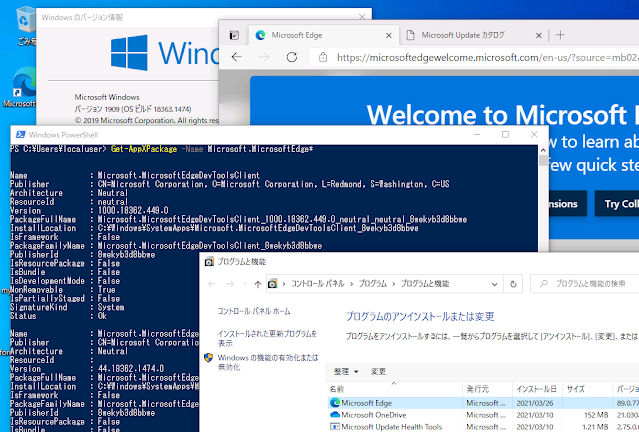The width and height of the screenshot is (639, 432).
Task: Select the Microsoft Edge program row
Action: click(483, 403)
